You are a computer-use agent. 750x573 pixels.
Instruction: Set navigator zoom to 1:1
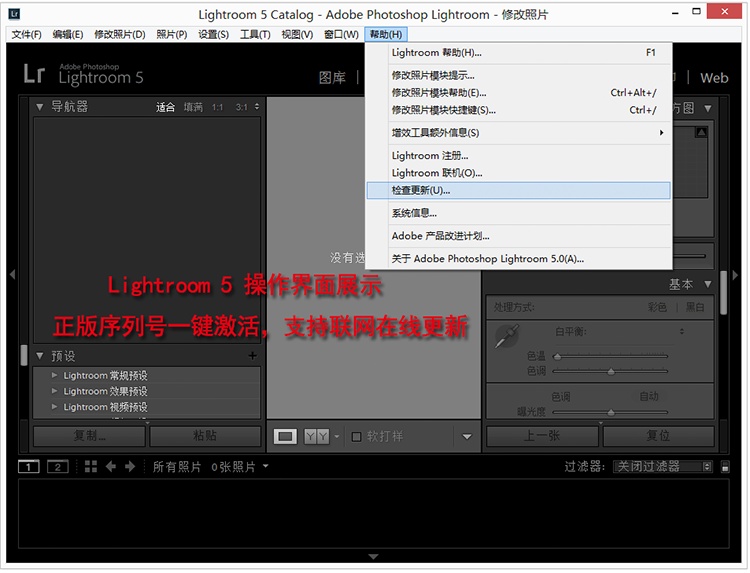tap(218, 107)
